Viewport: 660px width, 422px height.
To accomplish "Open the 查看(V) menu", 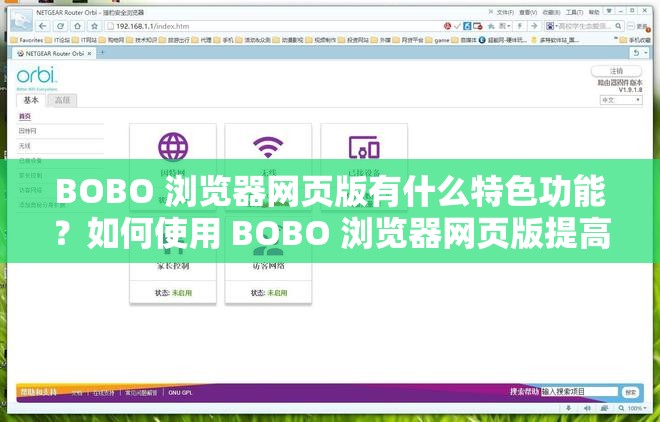I will click(528, 13).
